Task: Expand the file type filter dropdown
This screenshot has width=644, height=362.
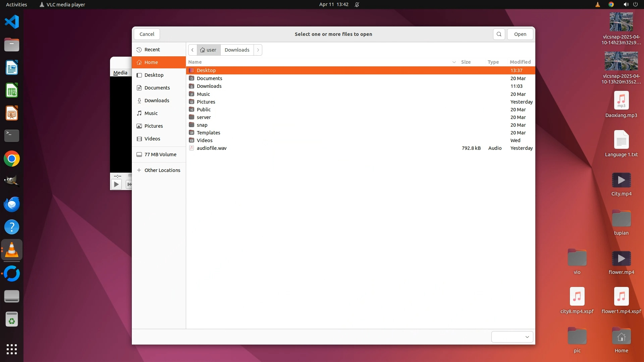Action: click(512, 337)
